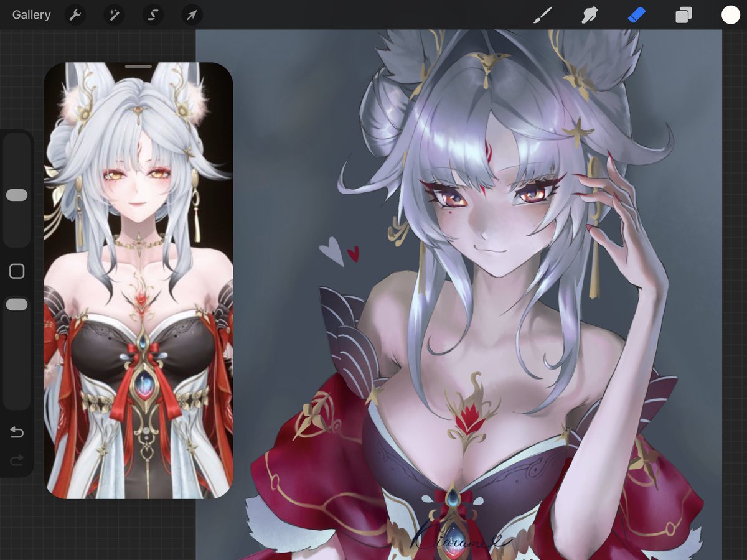Select the Paint brush tool
Viewport: 747px width, 560px height.
(543, 15)
